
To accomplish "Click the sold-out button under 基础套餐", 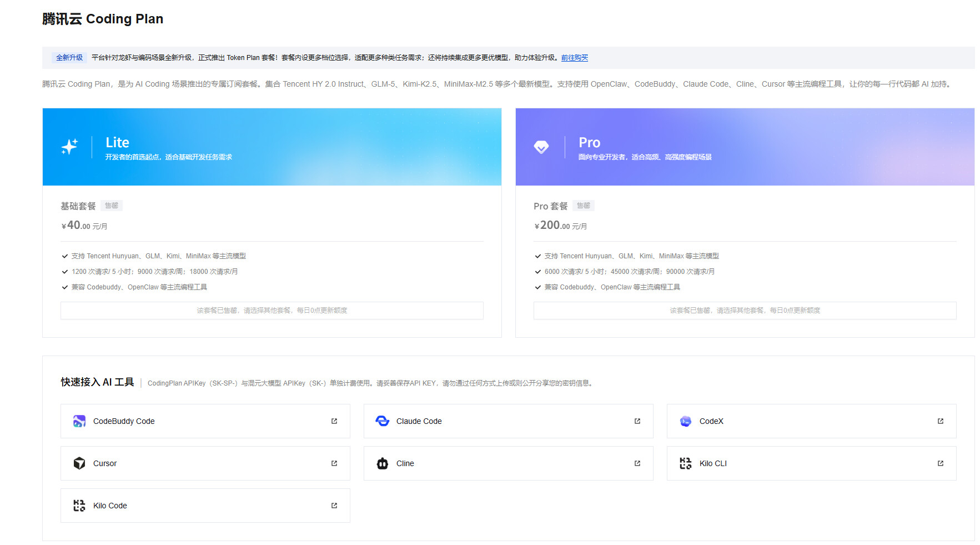I will click(272, 311).
